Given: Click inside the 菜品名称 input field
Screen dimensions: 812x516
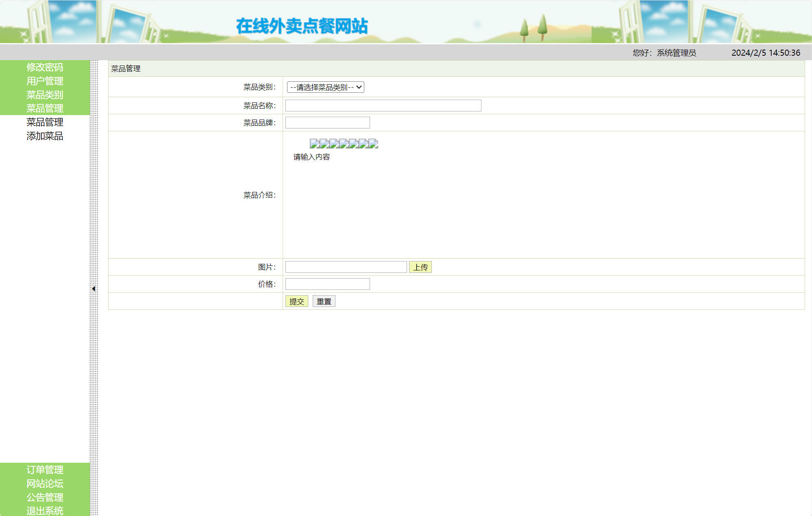Looking at the screenshot, I should click(x=382, y=105).
